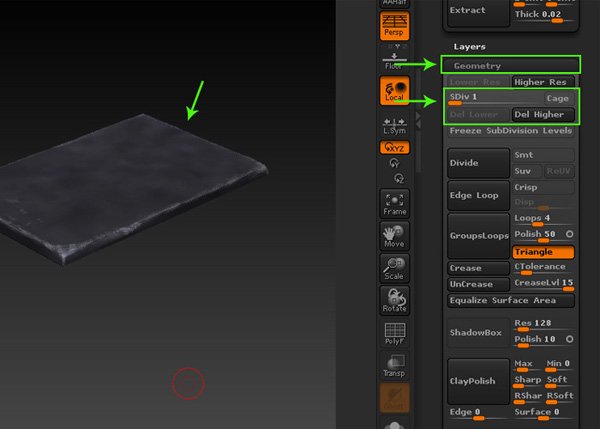Image resolution: width=600 pixels, height=429 pixels.
Task: Toggle Suv smooth UV option
Action: (527, 171)
